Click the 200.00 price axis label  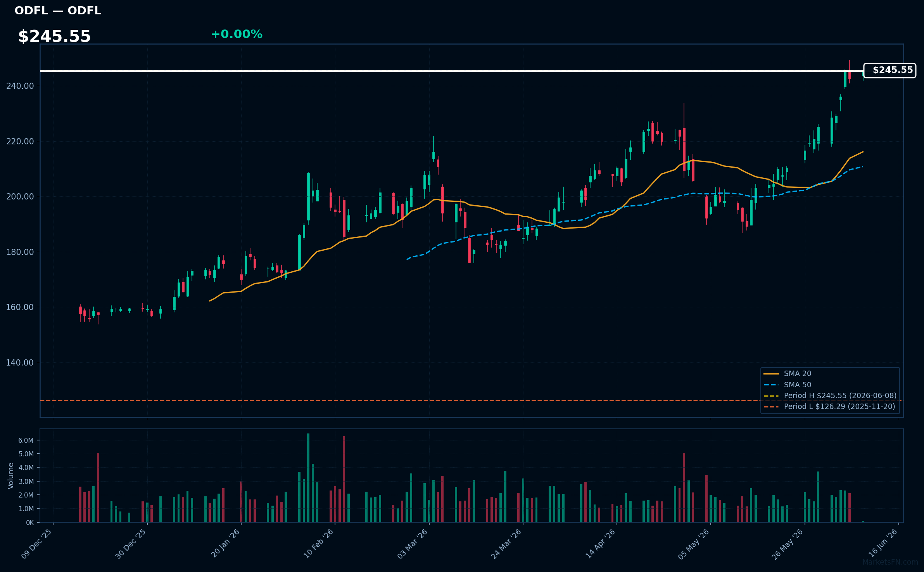click(x=20, y=197)
